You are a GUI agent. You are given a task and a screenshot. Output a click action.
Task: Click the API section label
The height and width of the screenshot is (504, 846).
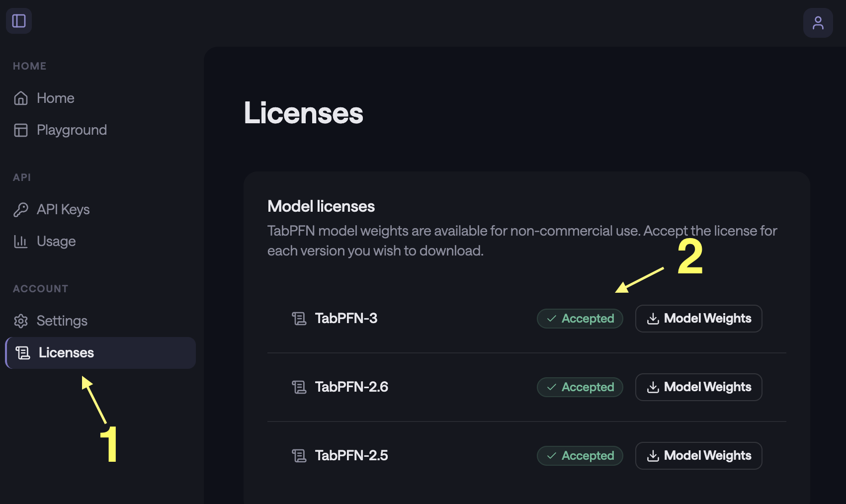22,177
